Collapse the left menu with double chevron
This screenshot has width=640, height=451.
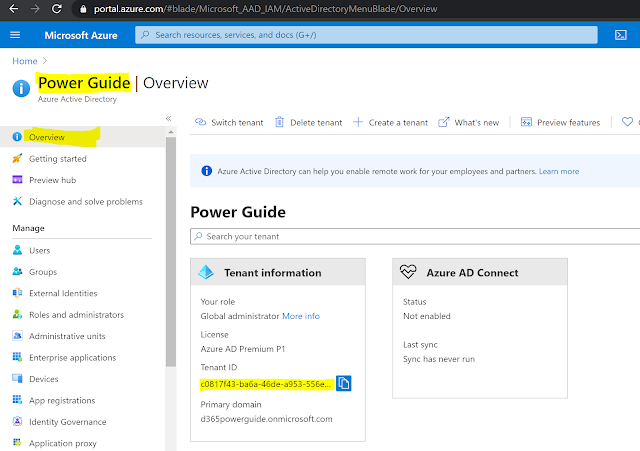pyautogui.click(x=168, y=118)
